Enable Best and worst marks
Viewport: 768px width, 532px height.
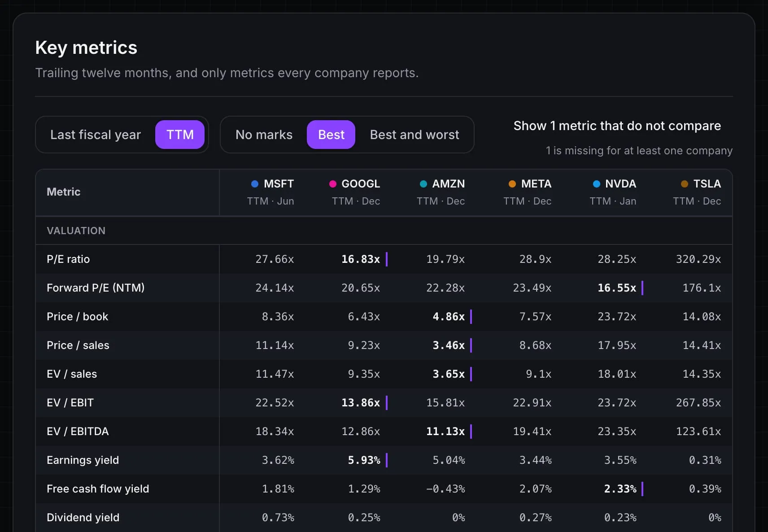tap(415, 135)
